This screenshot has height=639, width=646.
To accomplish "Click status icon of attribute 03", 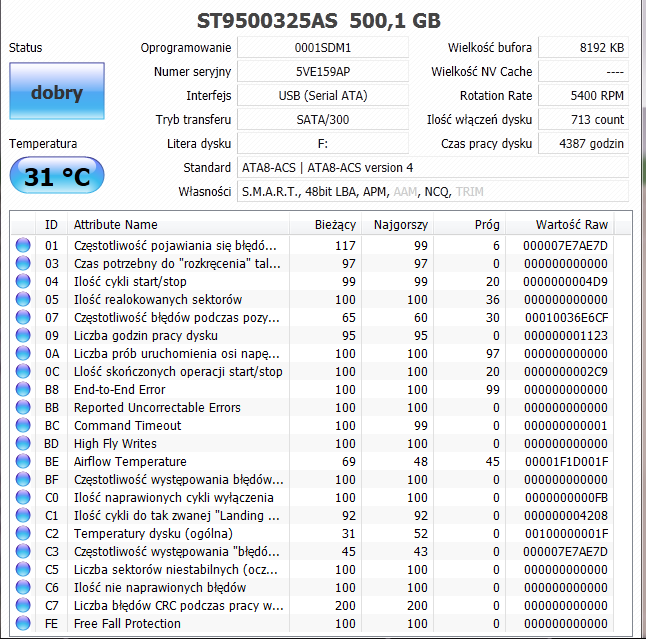I will point(23,263).
